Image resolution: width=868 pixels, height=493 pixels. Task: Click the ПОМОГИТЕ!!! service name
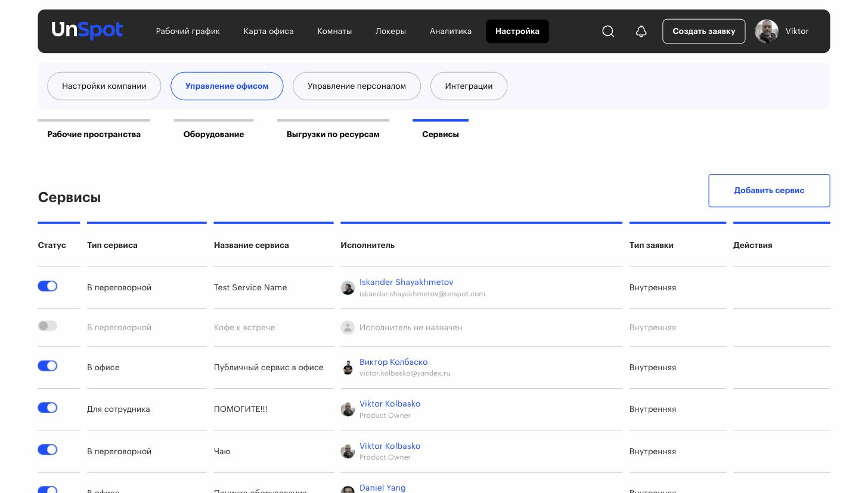pos(241,409)
